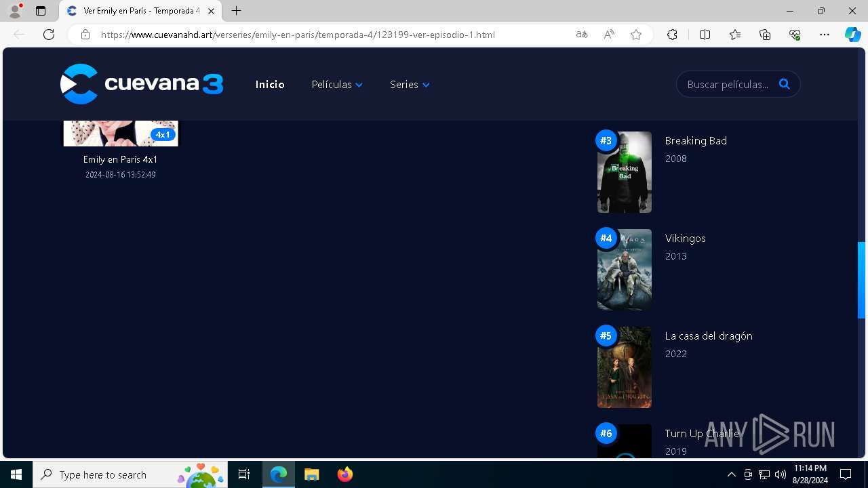This screenshot has height=488, width=868.
Task: Open the Windows Start menu
Action: 16,474
